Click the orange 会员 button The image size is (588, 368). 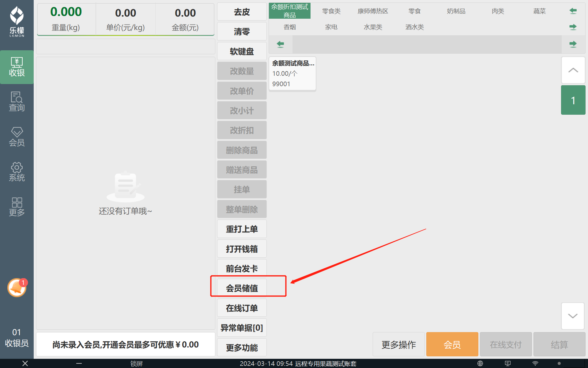(x=452, y=344)
